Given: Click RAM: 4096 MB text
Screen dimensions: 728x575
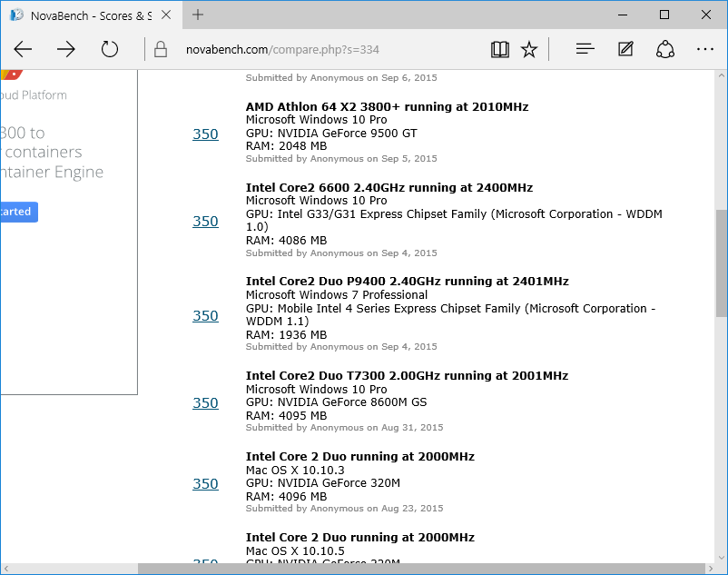Looking at the screenshot, I should [287, 497].
